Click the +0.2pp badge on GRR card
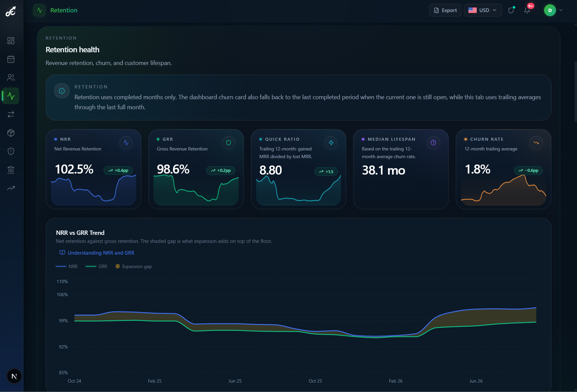The height and width of the screenshot is (392, 577). pyautogui.click(x=221, y=171)
